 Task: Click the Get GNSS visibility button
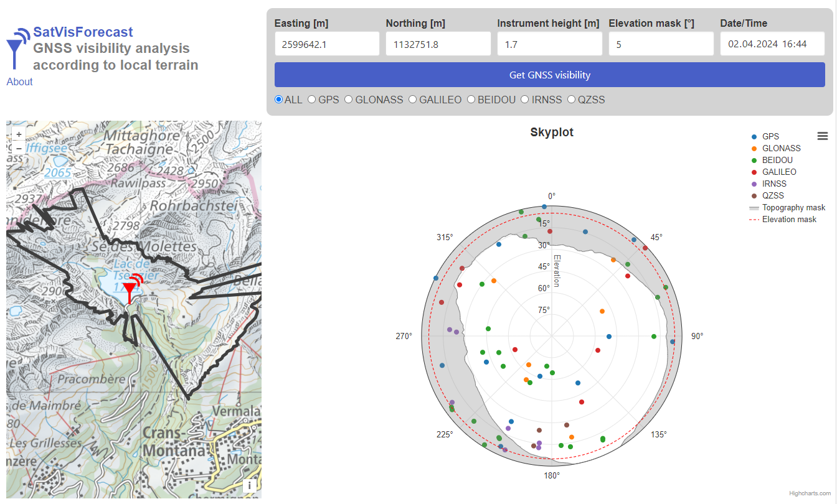point(550,75)
